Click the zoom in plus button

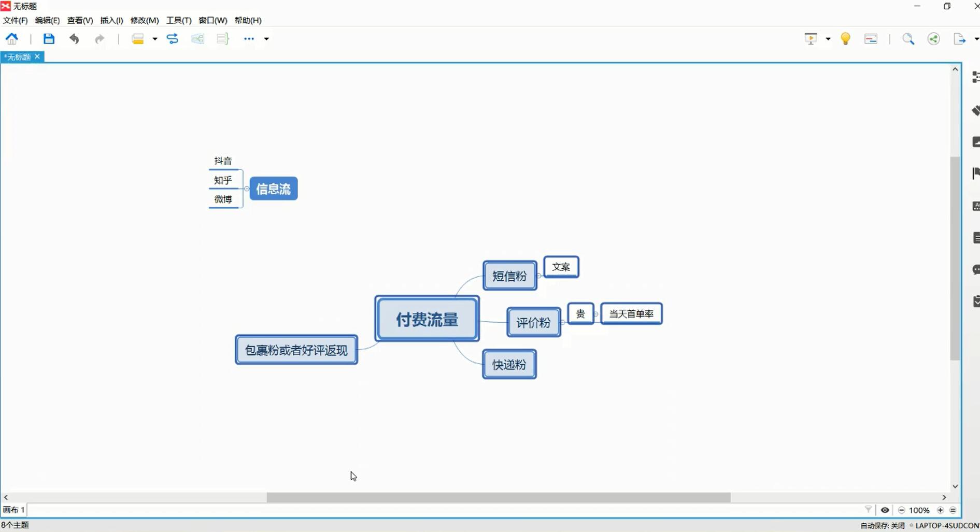(x=940, y=510)
